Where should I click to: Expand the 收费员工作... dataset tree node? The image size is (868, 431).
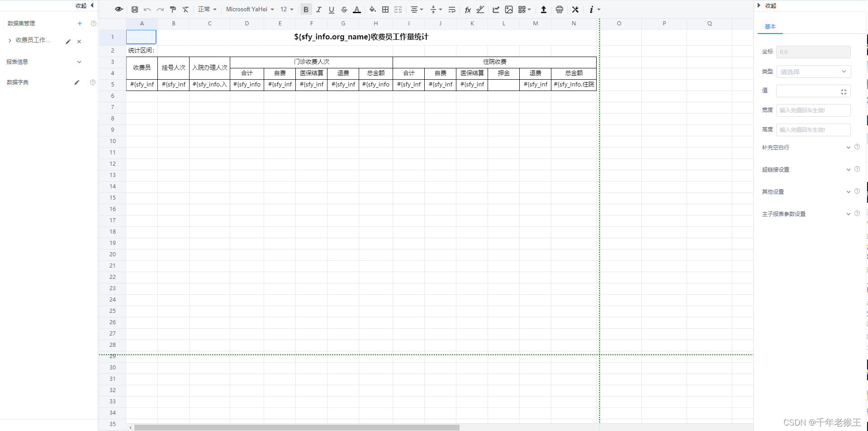click(10, 40)
